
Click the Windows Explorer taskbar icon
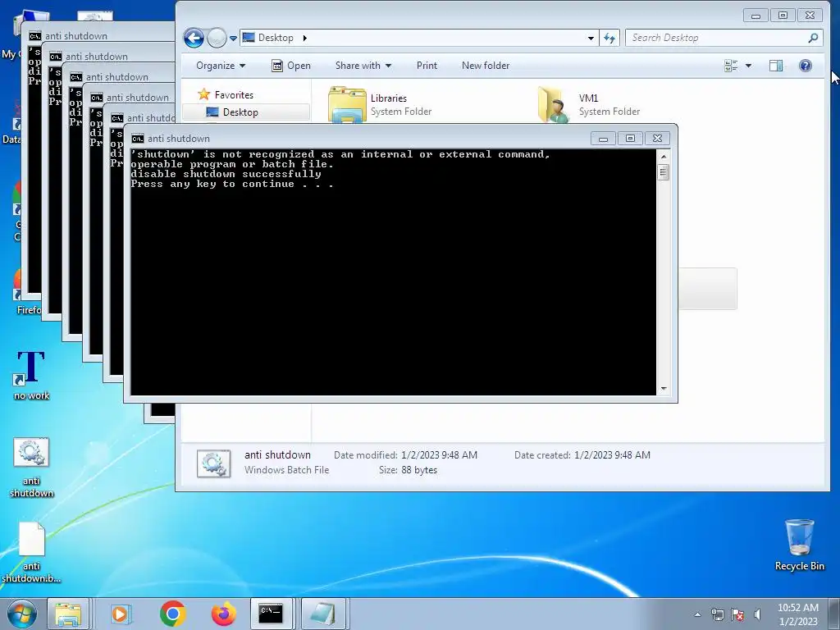click(68, 614)
